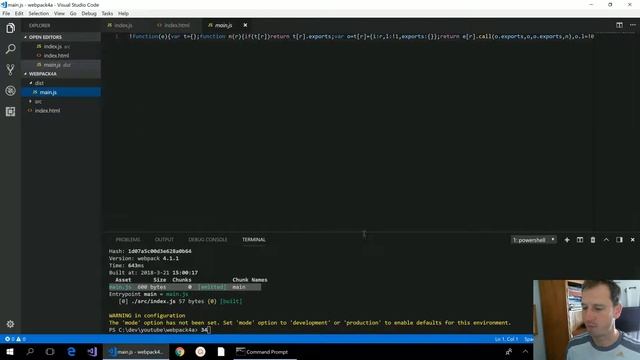
Task: Switch to the index.js editor tab
Action: click(123, 25)
